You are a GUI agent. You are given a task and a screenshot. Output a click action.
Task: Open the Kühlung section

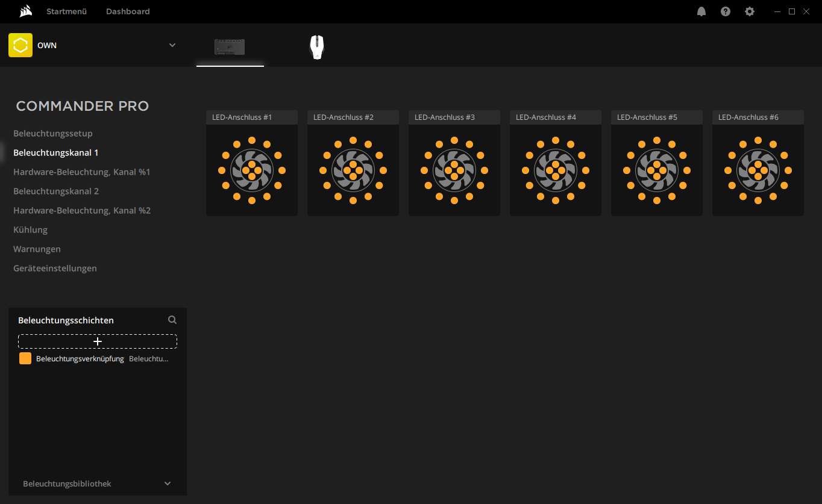coord(31,229)
